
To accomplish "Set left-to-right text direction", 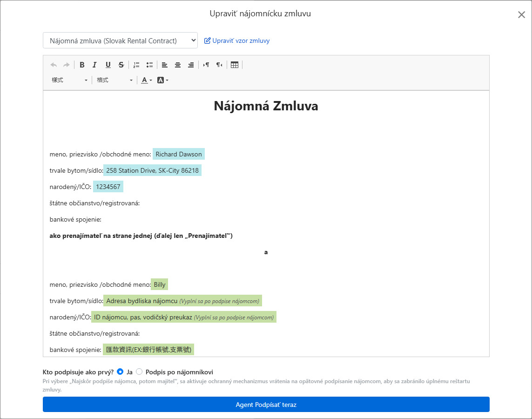I will (206, 65).
